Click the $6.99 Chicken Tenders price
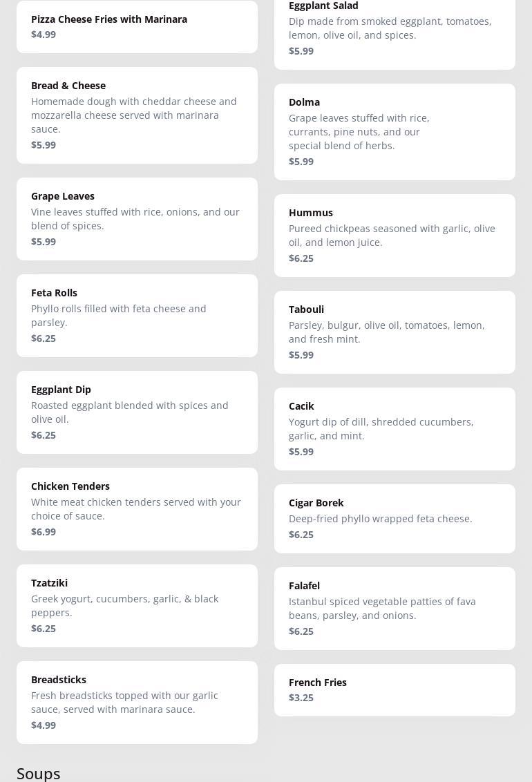The width and height of the screenshot is (532, 782). click(x=44, y=531)
